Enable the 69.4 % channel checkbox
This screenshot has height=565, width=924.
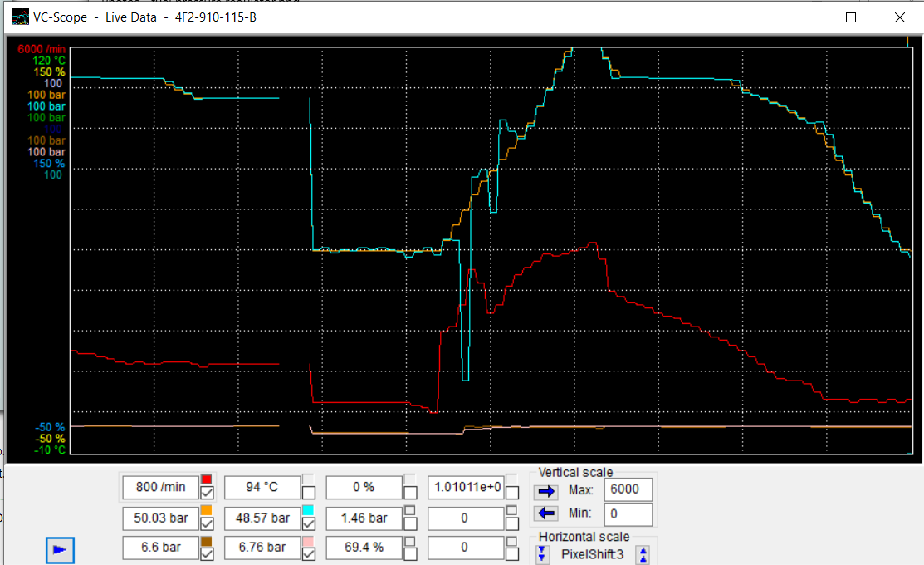click(410, 554)
